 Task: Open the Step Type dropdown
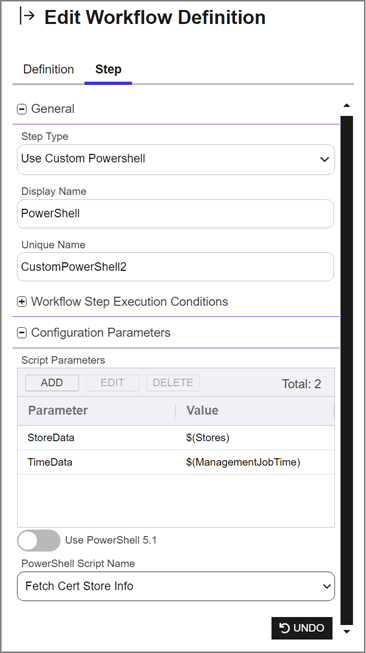click(176, 159)
